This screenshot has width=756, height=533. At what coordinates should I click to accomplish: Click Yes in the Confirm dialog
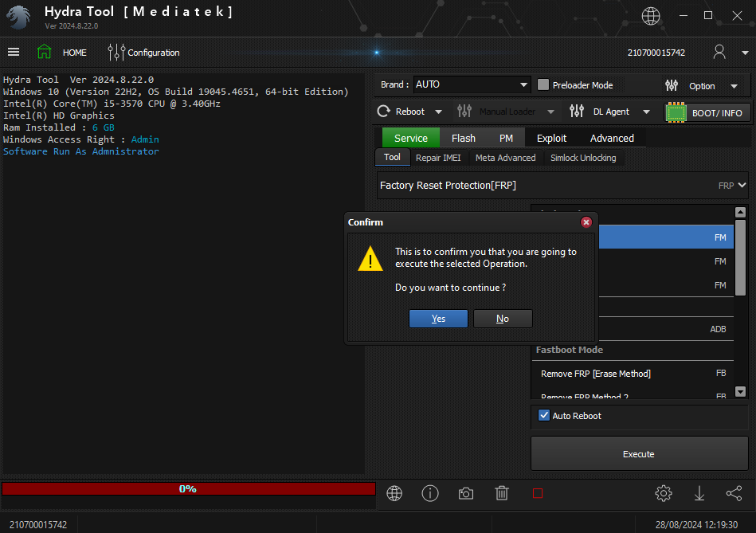[438, 319]
